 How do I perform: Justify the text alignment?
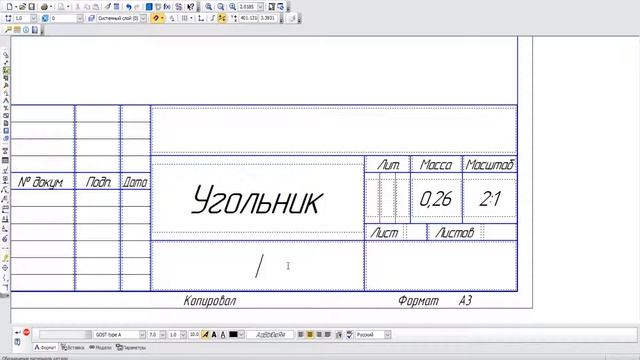pyautogui.click(x=328, y=335)
